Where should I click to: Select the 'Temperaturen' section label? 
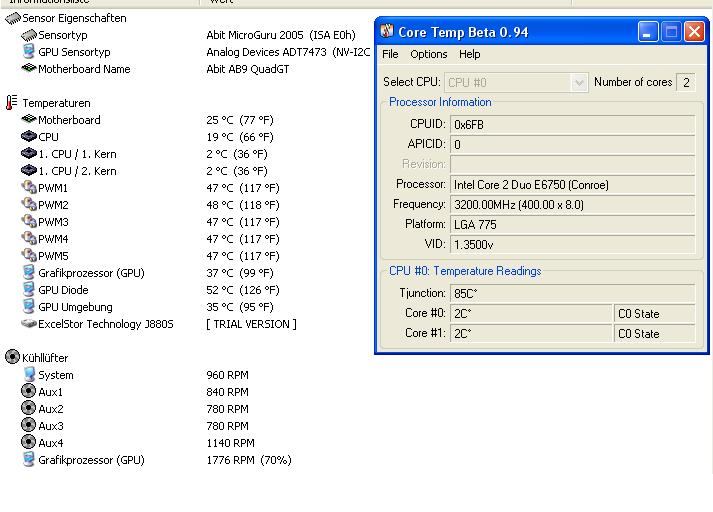(x=56, y=103)
